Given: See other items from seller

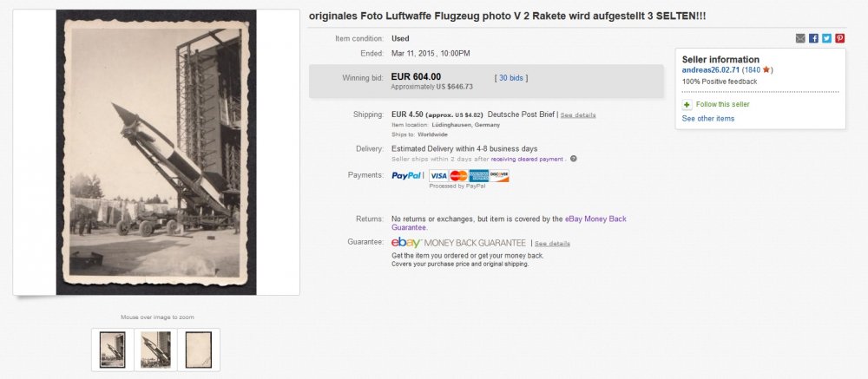Looking at the screenshot, I should [708, 118].
